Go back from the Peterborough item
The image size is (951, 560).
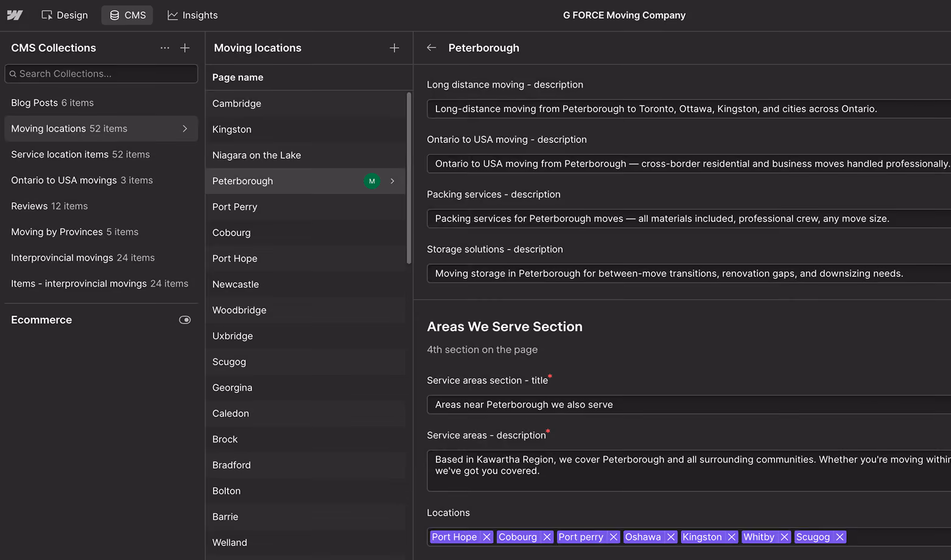click(x=432, y=47)
